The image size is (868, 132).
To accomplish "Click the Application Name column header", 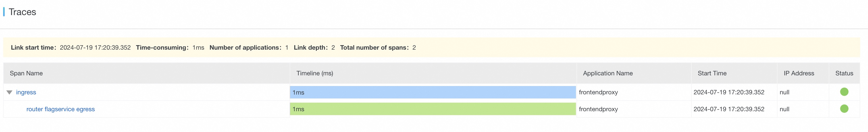I will click(607, 74).
